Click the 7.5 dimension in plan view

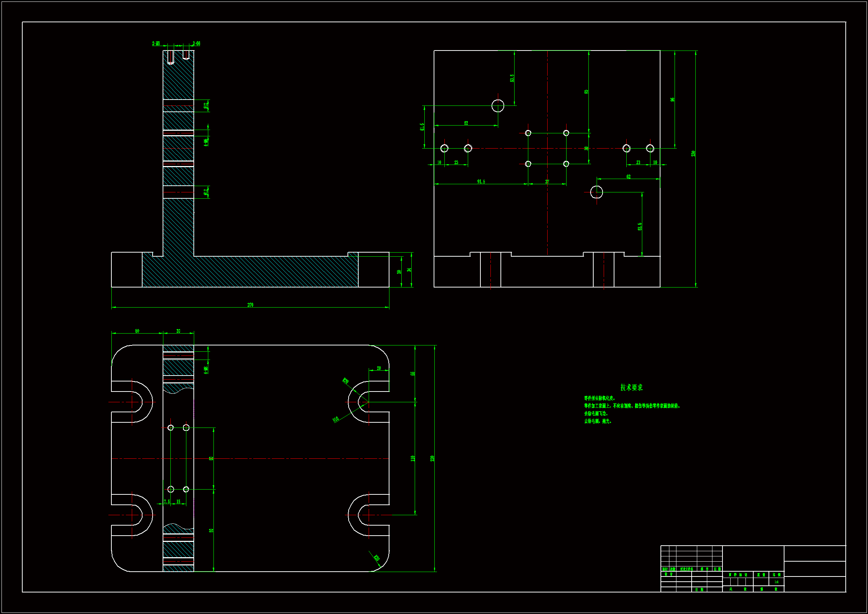[167, 502]
